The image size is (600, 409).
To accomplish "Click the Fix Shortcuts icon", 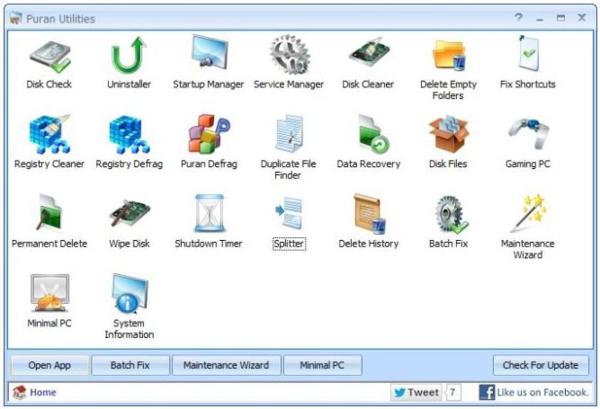I will click(x=528, y=54).
